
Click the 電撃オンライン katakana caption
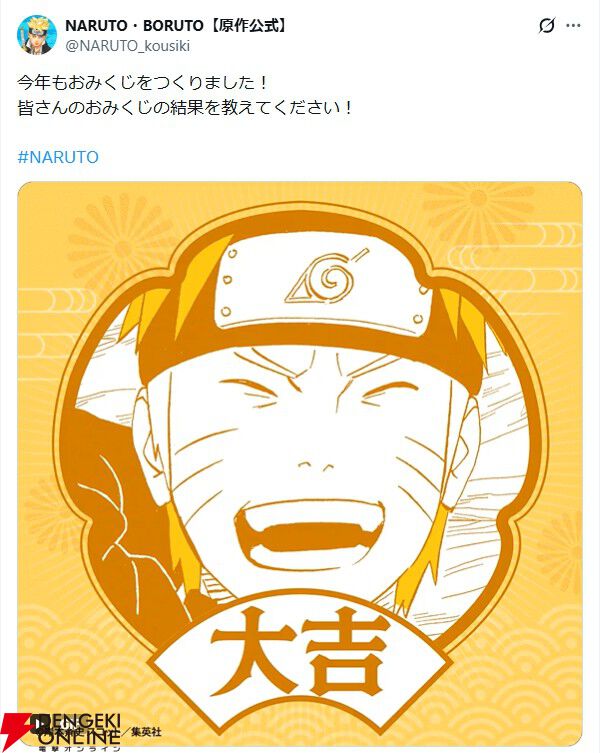[x=79, y=748]
